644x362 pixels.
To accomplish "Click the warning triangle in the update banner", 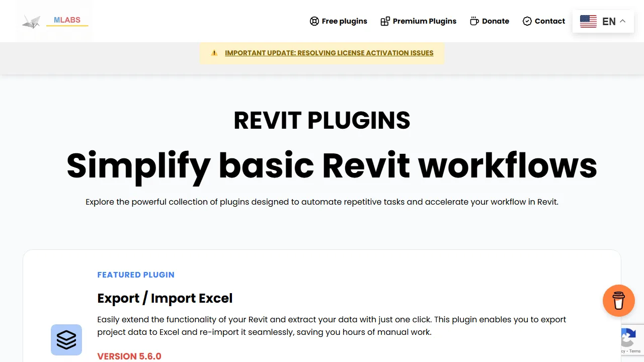I will 214,53.
